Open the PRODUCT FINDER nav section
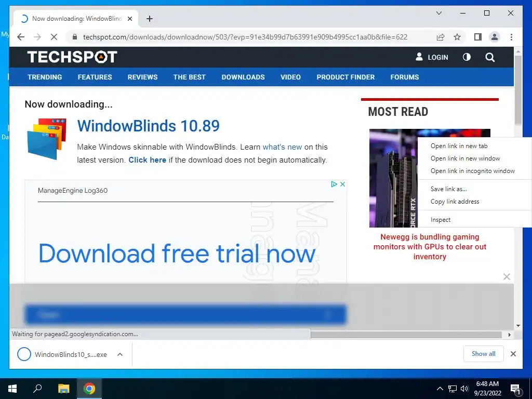This screenshot has width=532, height=399. (x=345, y=77)
